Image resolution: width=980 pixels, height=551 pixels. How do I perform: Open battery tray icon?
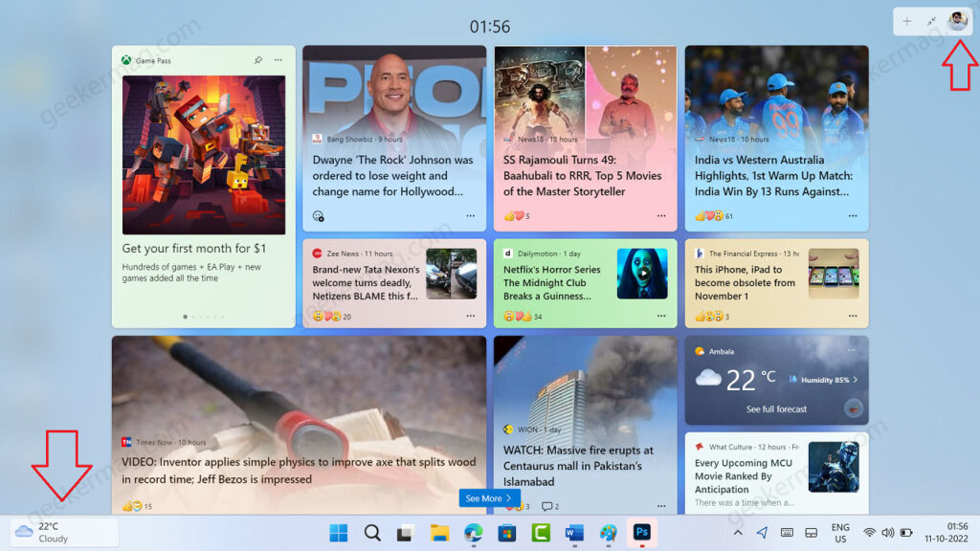[x=906, y=533]
